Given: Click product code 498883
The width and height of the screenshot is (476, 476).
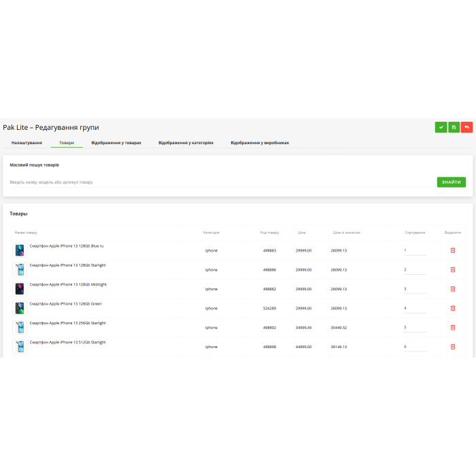Looking at the screenshot, I should pyautogui.click(x=269, y=250).
